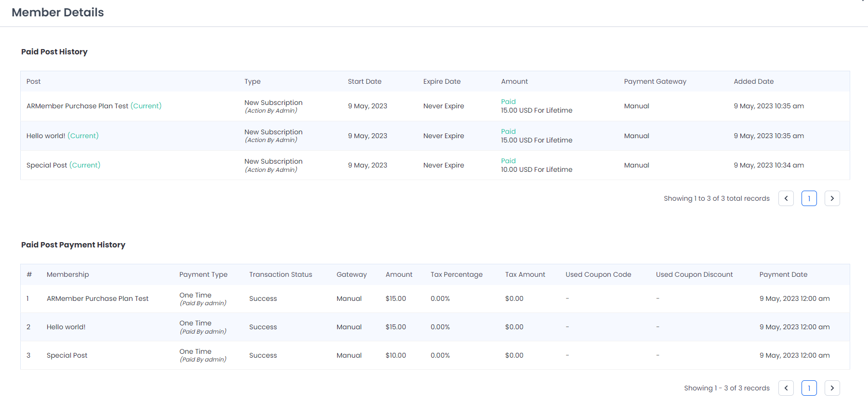Click the Payment Date column header
The width and height of the screenshot is (868, 401).
tap(783, 275)
